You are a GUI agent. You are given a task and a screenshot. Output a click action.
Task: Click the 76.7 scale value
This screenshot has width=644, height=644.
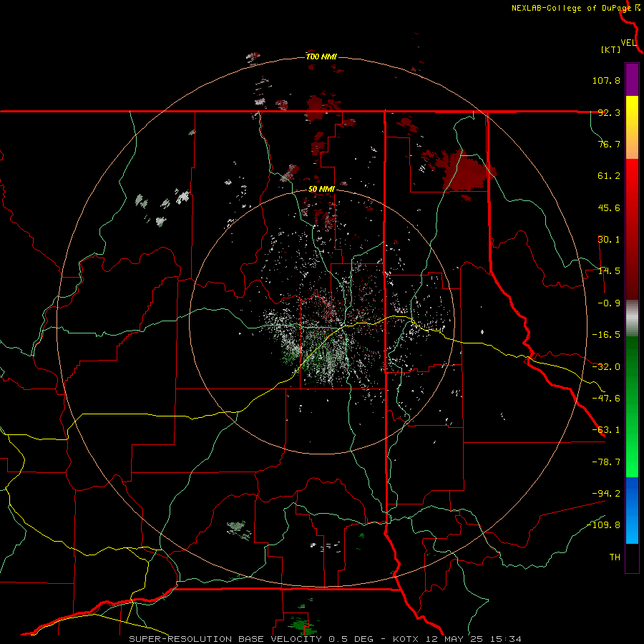[x=609, y=144]
